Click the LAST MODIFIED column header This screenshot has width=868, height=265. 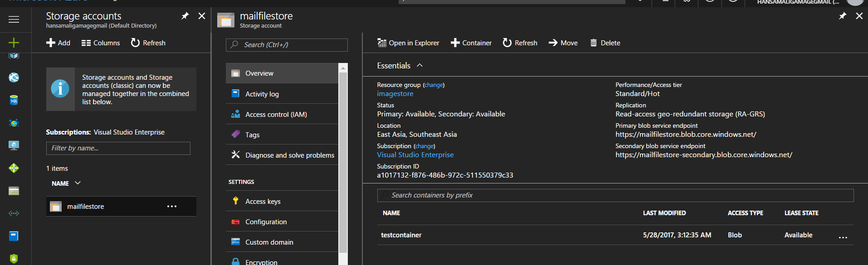pyautogui.click(x=664, y=213)
